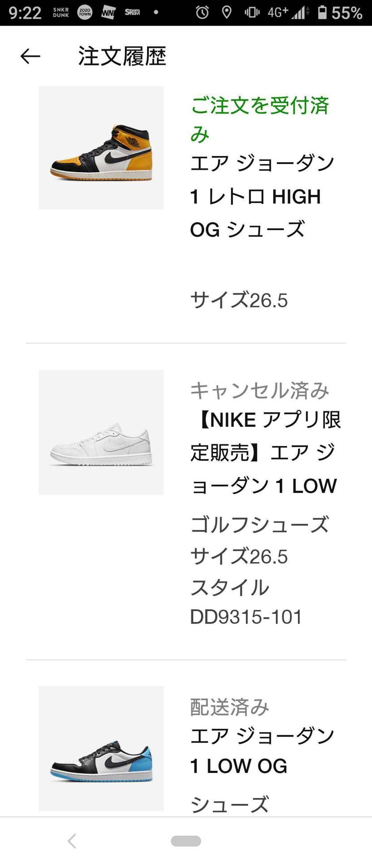Tap the home pill in navigation bar

[x=186, y=841]
